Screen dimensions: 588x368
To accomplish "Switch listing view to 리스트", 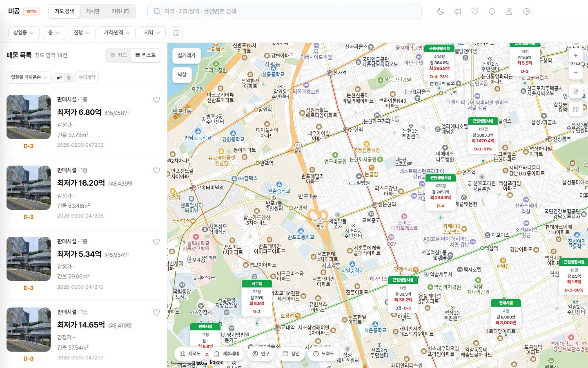I will click(x=145, y=55).
